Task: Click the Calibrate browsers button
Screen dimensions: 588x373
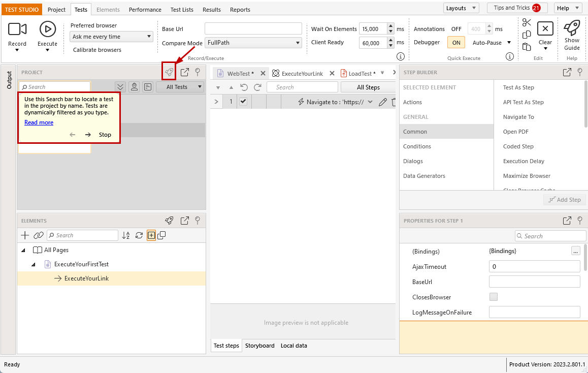Action: pyautogui.click(x=97, y=50)
